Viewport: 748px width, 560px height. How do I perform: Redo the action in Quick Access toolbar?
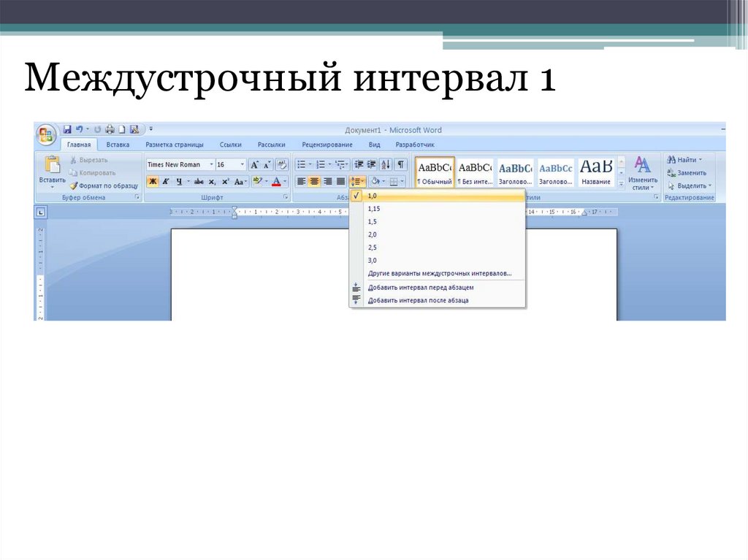click(98, 129)
